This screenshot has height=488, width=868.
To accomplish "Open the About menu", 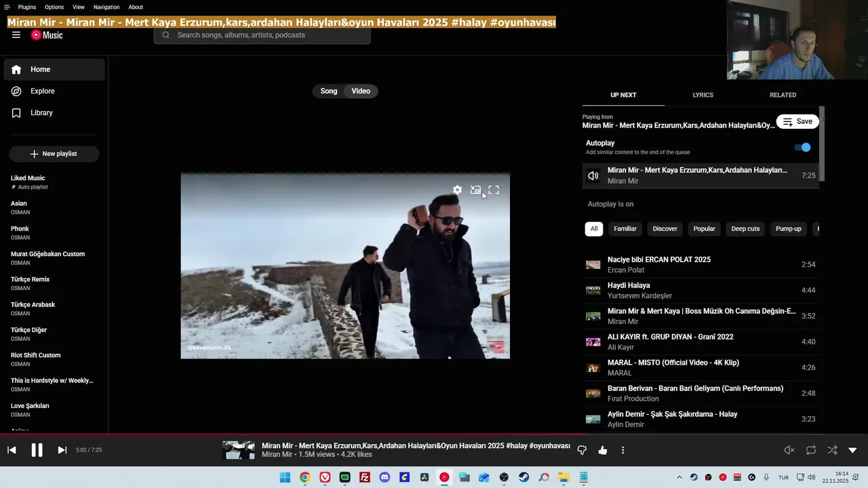I will tap(136, 7).
